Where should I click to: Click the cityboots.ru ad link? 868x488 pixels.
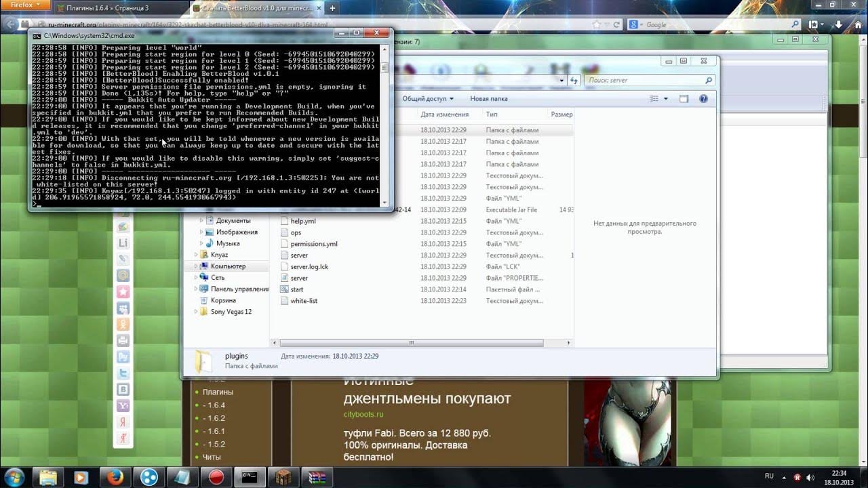363,414
